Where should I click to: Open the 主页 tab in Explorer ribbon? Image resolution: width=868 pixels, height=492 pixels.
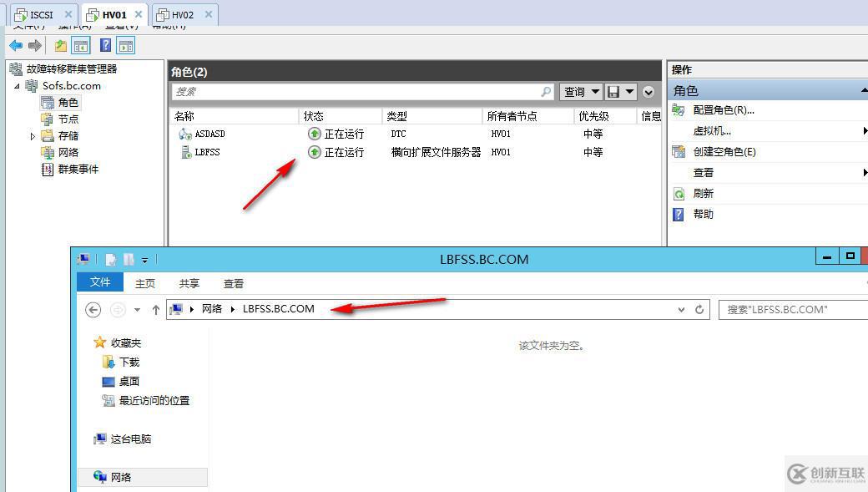coord(145,284)
